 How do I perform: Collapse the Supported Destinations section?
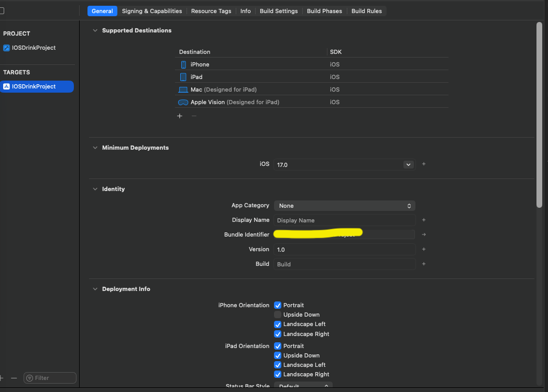coord(95,30)
